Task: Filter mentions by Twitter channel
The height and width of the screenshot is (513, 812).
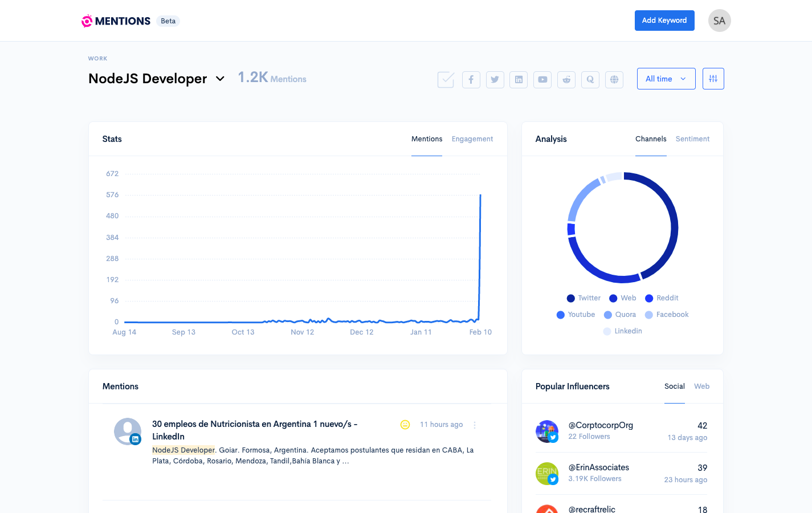Action: tap(495, 79)
